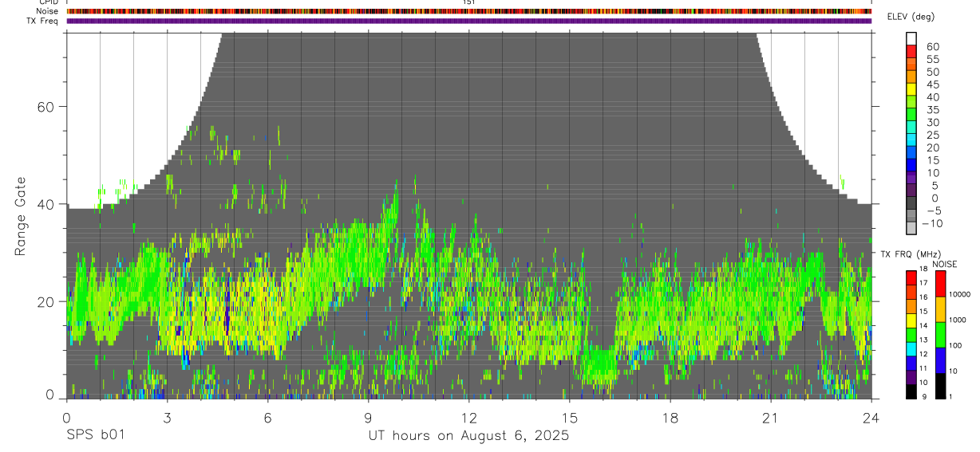This screenshot has height=452, width=980.
Task: Click the "30" label on ELEV color bar
Action: pos(932,122)
